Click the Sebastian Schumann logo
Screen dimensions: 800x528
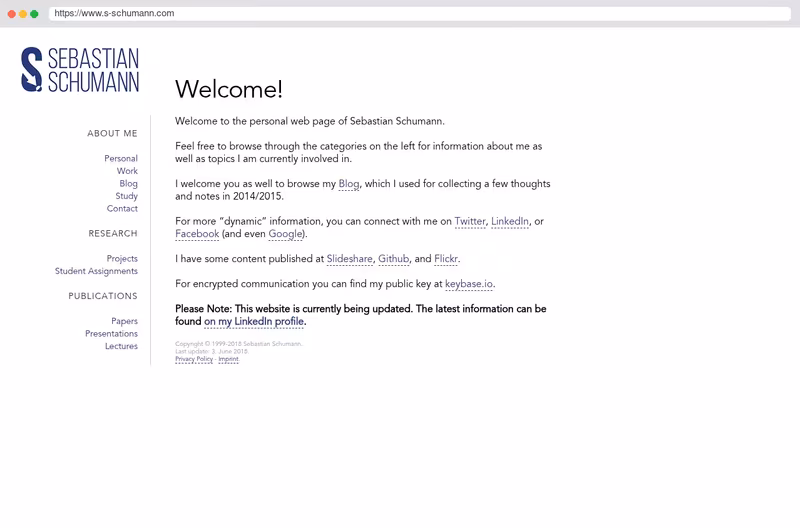80,70
